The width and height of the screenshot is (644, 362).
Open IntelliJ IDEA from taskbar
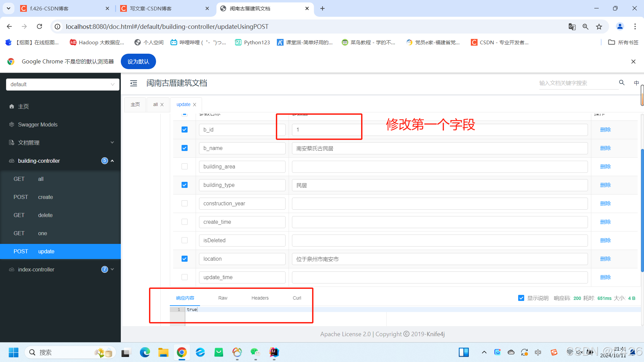pos(274,352)
